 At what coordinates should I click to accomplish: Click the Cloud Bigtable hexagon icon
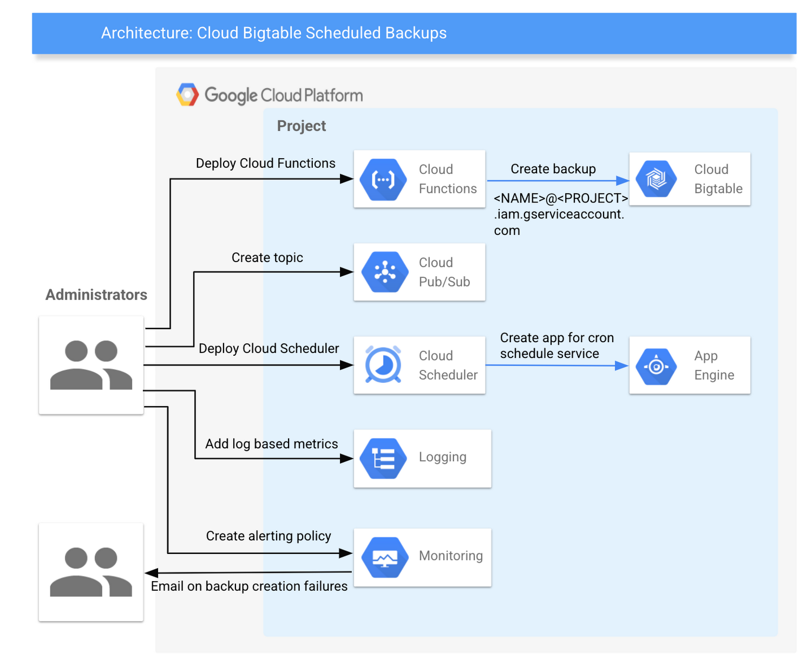pyautogui.click(x=656, y=179)
